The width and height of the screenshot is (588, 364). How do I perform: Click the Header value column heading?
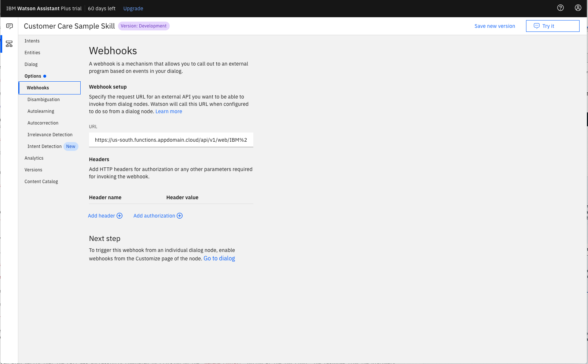(182, 197)
